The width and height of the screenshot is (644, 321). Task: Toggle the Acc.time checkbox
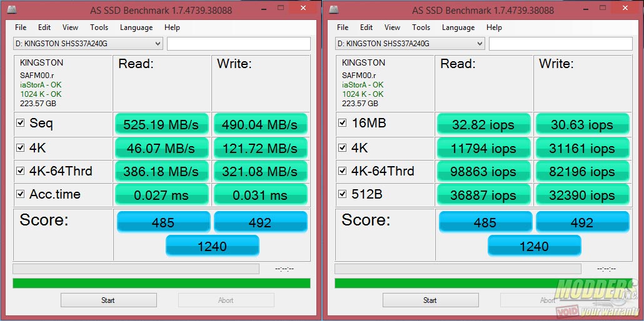point(21,194)
